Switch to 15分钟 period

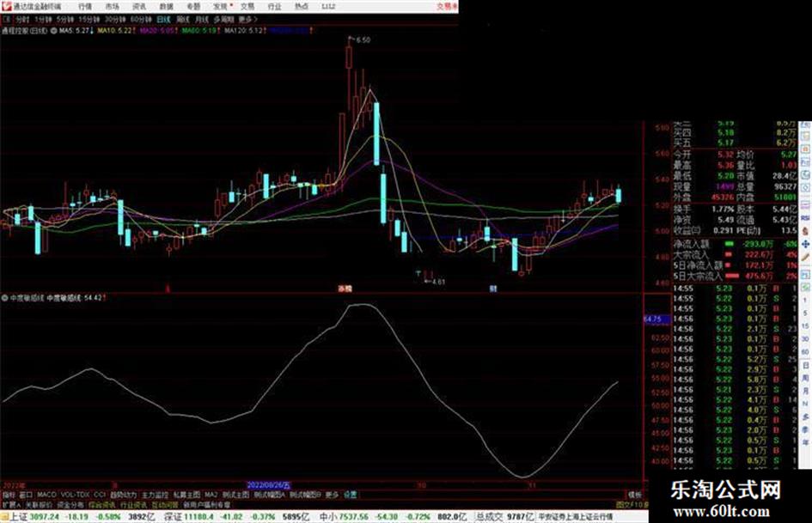(89, 19)
